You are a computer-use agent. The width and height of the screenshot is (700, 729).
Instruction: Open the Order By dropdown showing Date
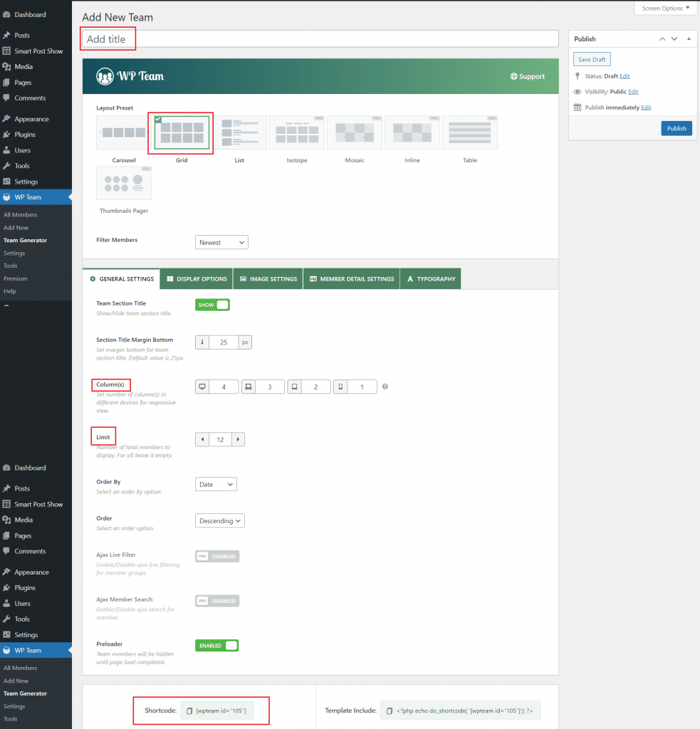coord(216,484)
